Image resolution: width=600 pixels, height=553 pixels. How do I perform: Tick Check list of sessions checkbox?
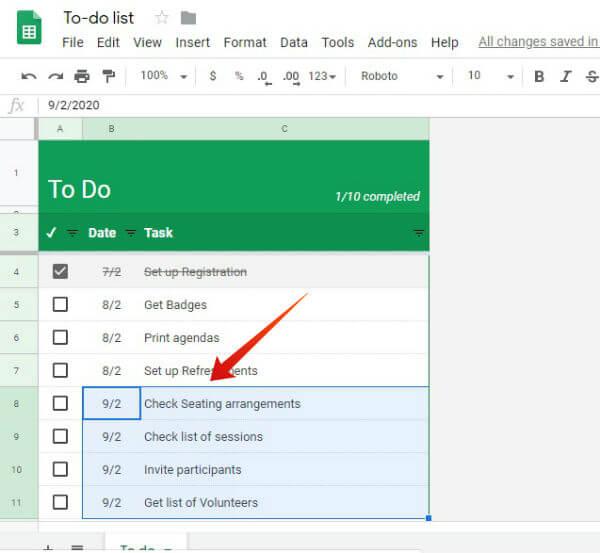point(60,436)
